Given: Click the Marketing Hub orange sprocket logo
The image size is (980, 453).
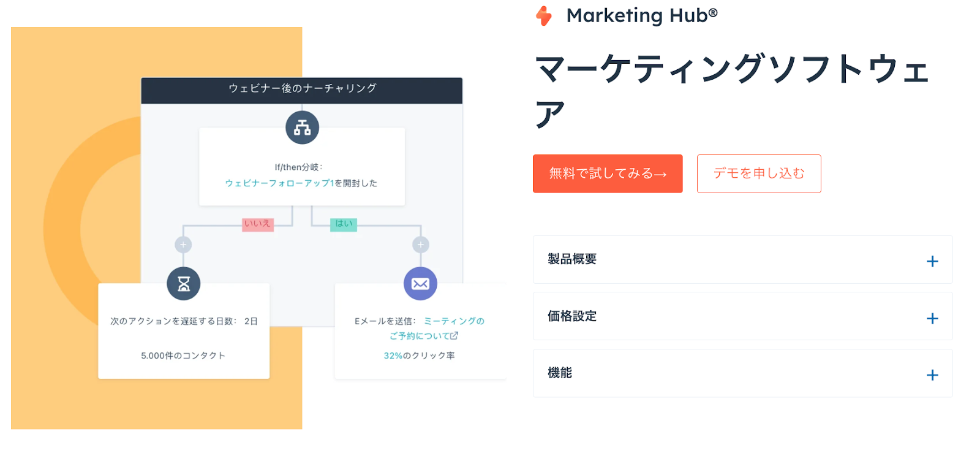Looking at the screenshot, I should click(x=544, y=16).
